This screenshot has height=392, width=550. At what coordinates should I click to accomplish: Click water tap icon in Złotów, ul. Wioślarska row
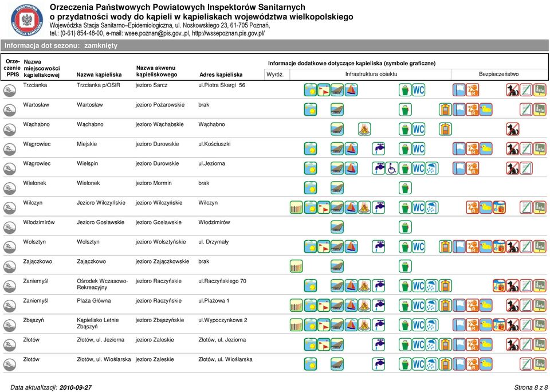coord(378,364)
